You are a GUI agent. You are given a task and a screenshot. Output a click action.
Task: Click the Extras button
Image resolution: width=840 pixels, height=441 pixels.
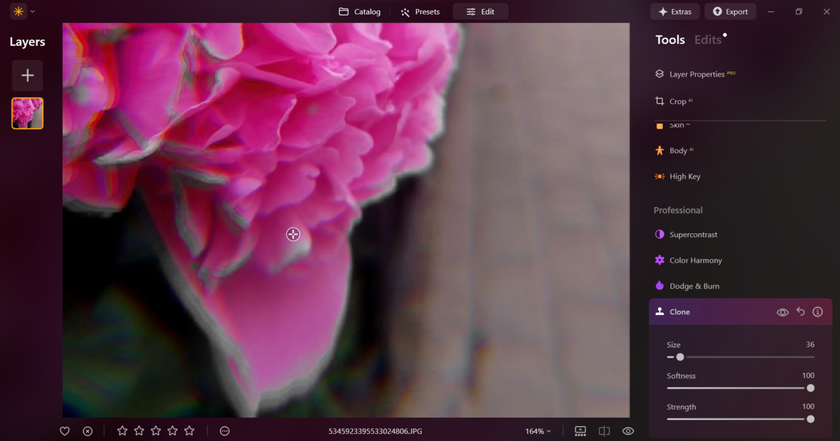coord(674,12)
